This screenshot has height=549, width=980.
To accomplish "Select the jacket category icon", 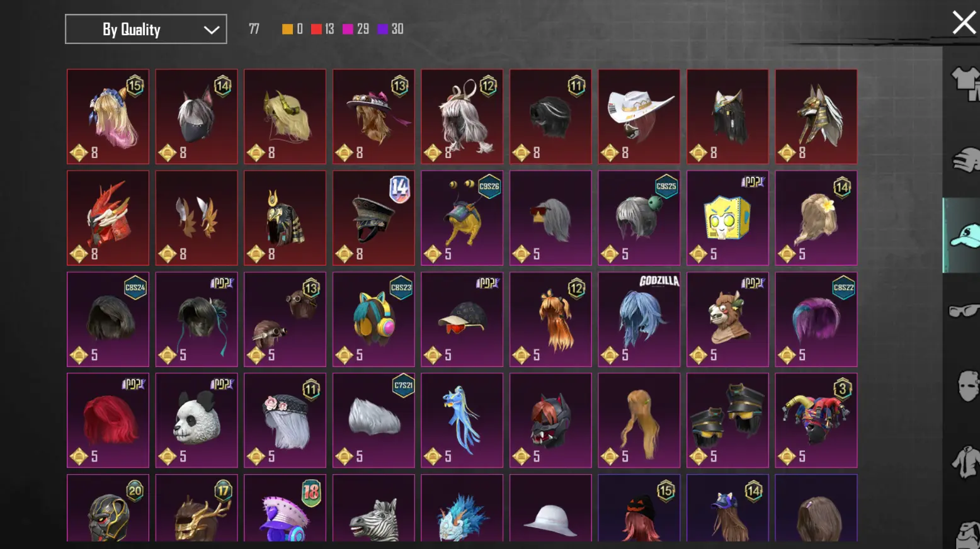I will 966,461.
